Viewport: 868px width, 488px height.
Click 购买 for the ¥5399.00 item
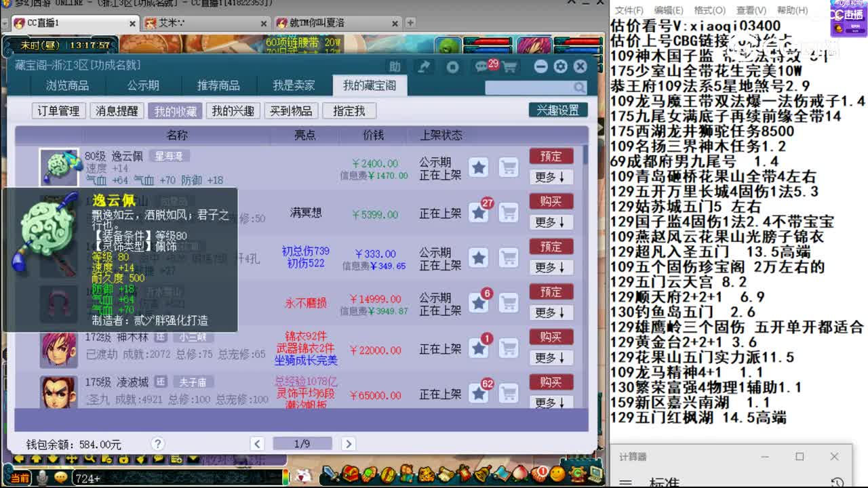[551, 201]
